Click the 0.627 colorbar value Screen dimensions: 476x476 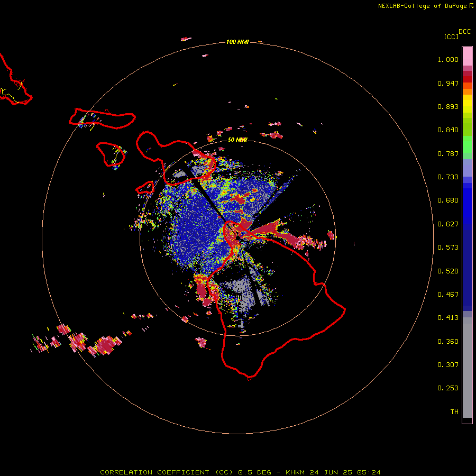pyautogui.click(x=448, y=224)
